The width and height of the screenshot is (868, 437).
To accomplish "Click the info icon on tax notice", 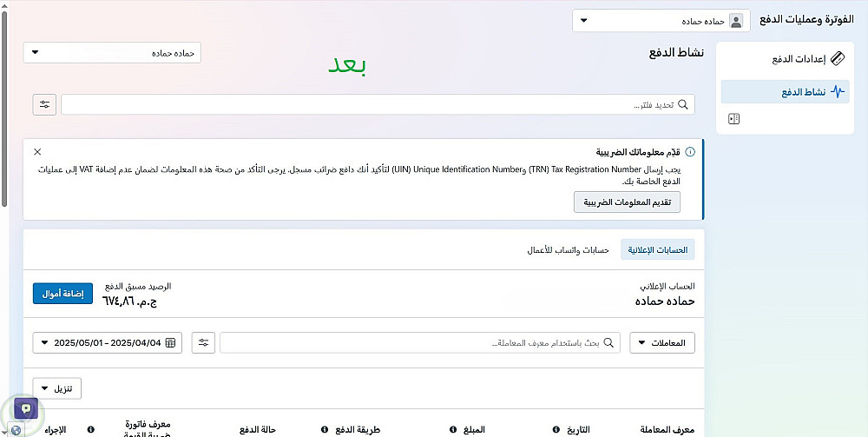I will [x=690, y=152].
